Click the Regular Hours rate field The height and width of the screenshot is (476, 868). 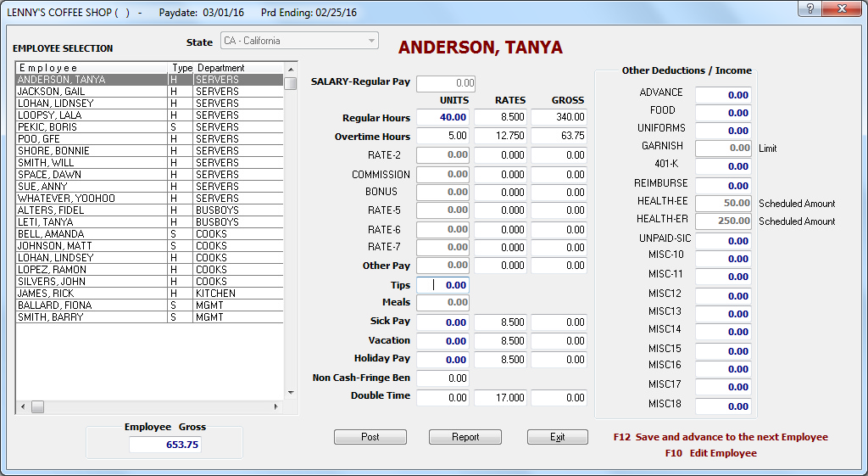(500, 117)
